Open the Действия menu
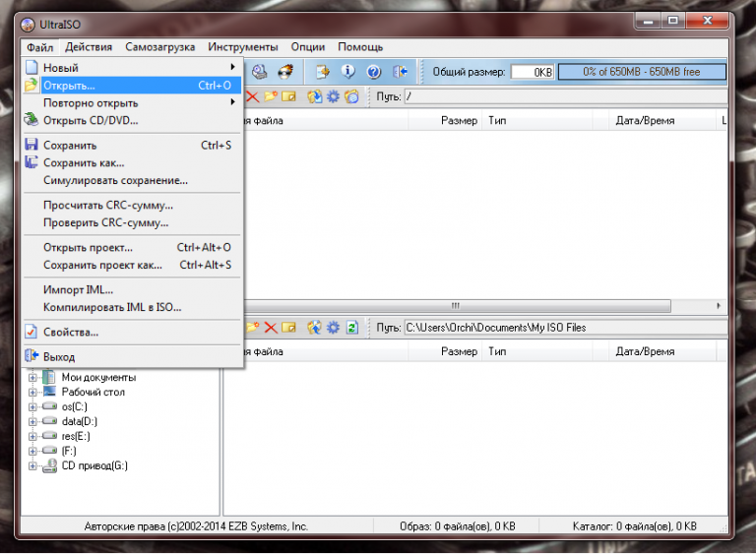 tap(89, 47)
